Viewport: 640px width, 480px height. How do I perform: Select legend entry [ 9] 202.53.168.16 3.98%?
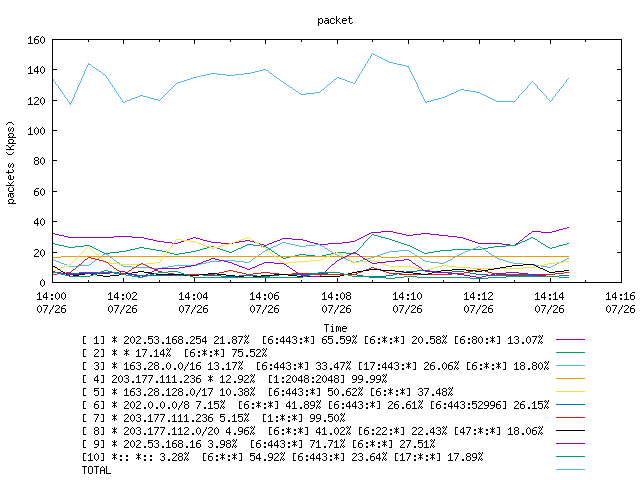[x=258, y=444]
